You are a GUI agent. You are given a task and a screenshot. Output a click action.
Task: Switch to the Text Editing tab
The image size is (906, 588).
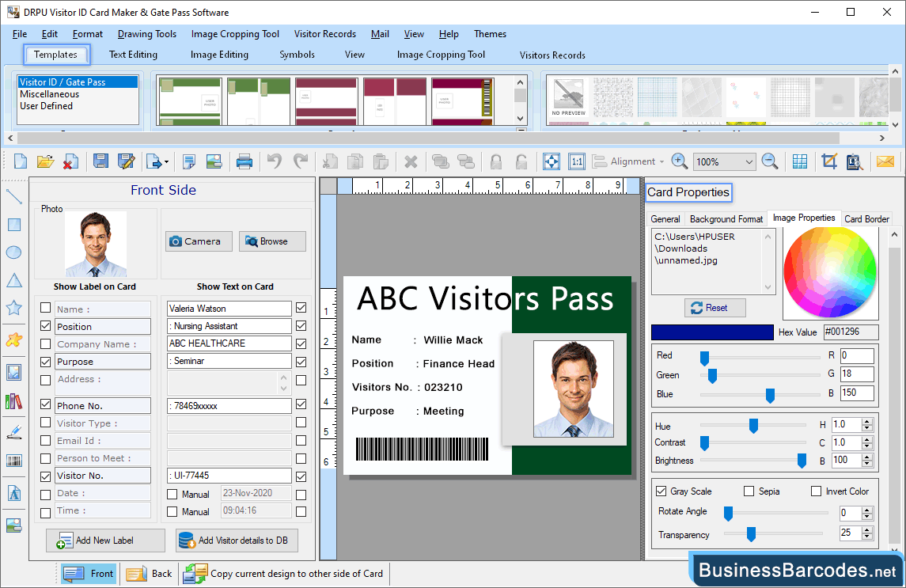(x=133, y=55)
